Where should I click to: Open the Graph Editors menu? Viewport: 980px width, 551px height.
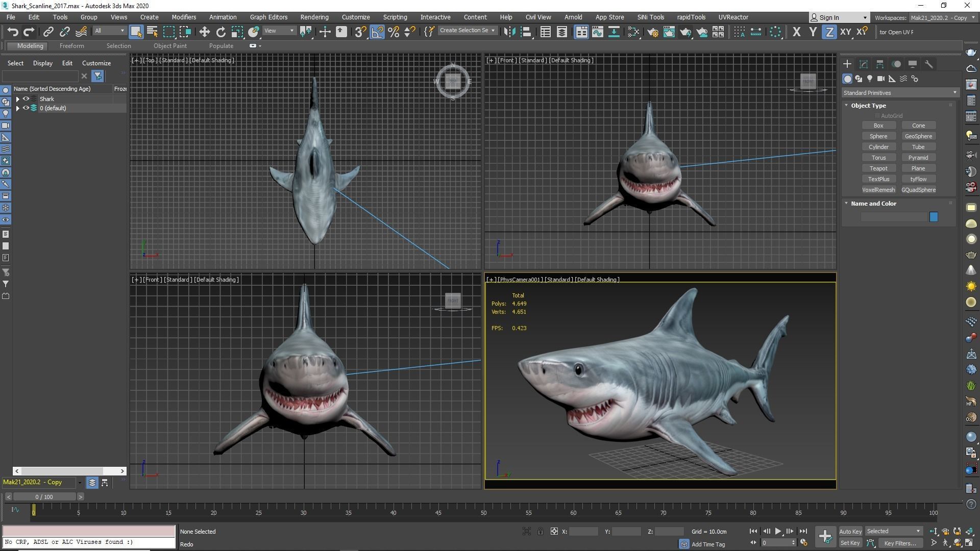pyautogui.click(x=268, y=17)
